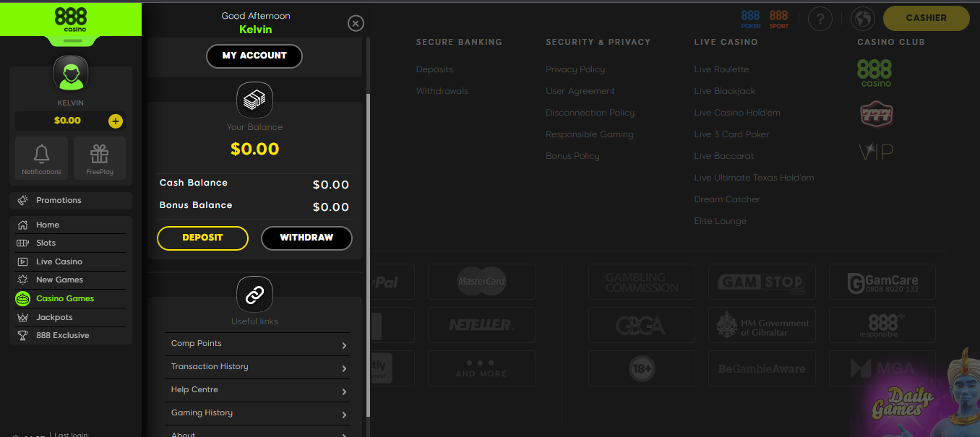Select 888 Exclusive in the sidebar
This screenshot has width=980, height=437.
pos(71,335)
